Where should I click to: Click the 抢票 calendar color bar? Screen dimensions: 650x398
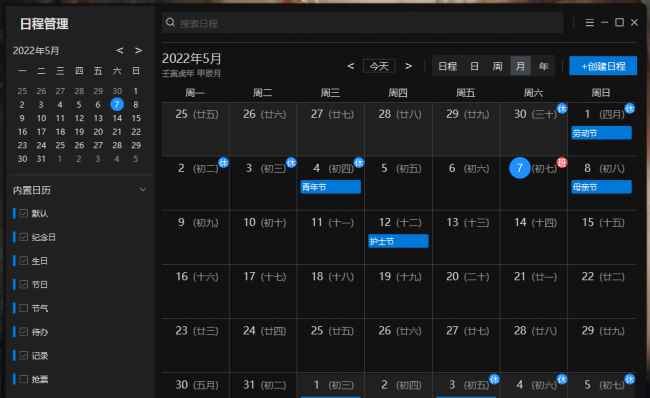pos(14,379)
